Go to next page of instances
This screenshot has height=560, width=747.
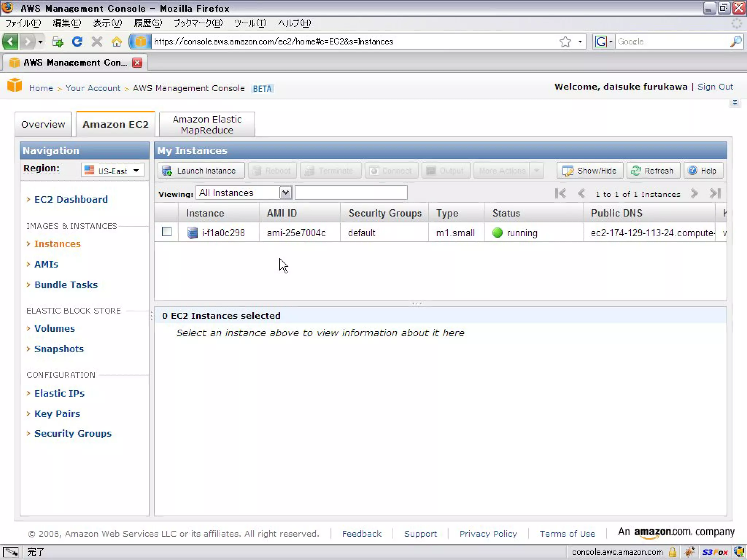(x=694, y=194)
